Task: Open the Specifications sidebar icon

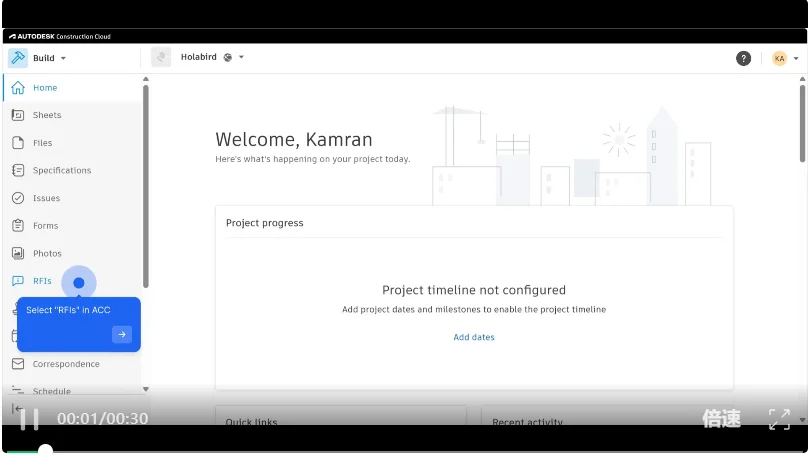Action: (x=18, y=170)
